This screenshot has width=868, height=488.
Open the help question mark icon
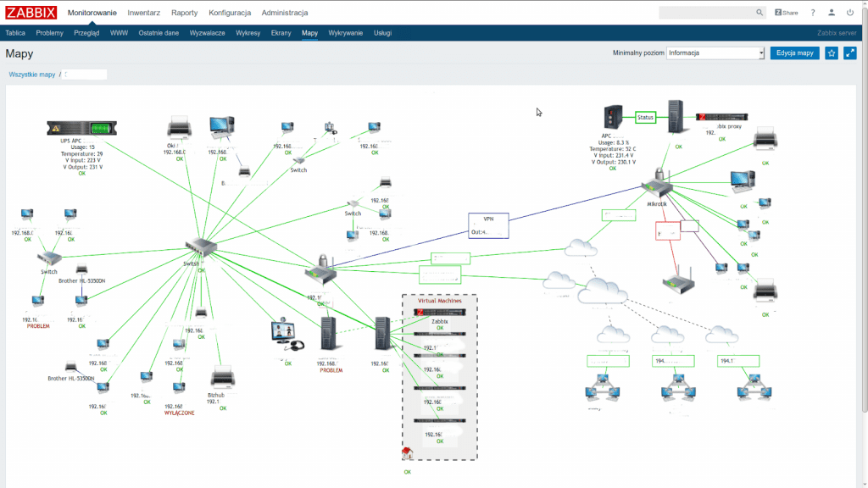click(813, 13)
